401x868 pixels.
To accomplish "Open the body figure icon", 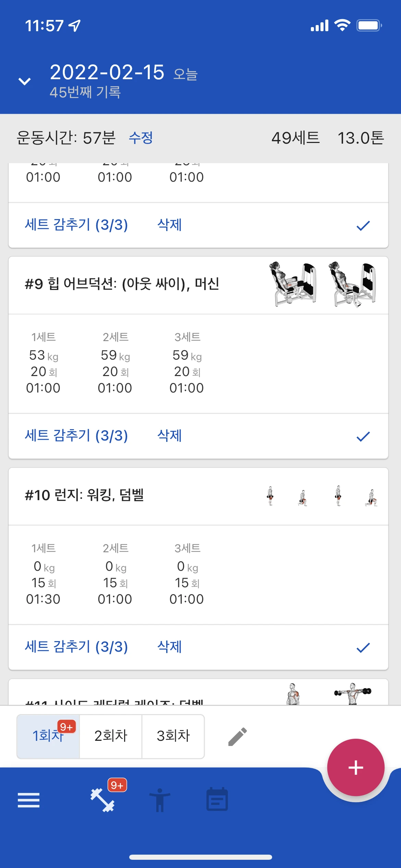I will 160,800.
